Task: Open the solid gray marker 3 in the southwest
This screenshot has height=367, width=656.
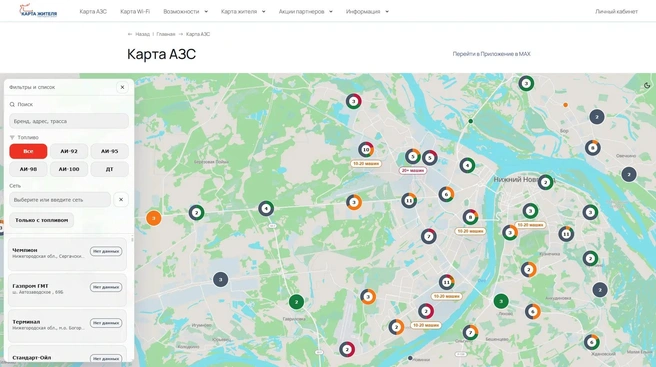Action: [220, 279]
